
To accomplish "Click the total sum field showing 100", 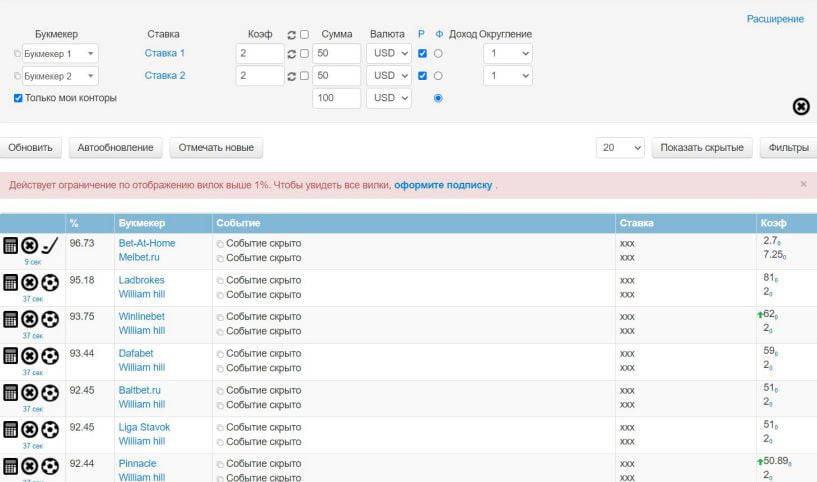I will (337, 98).
